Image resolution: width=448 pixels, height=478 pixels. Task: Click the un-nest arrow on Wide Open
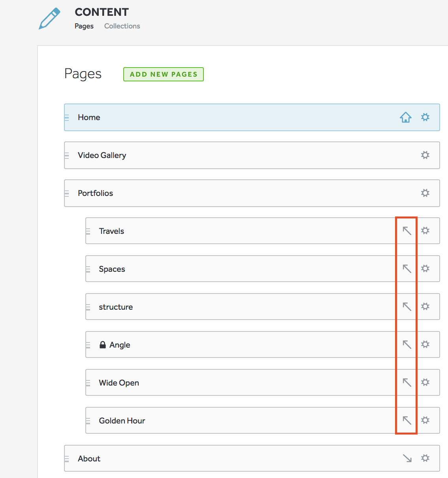(407, 382)
